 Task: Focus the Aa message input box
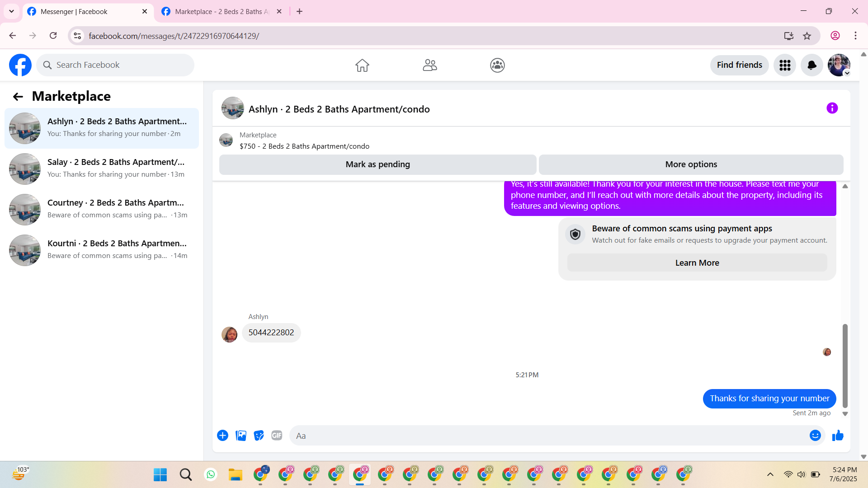[x=549, y=436]
